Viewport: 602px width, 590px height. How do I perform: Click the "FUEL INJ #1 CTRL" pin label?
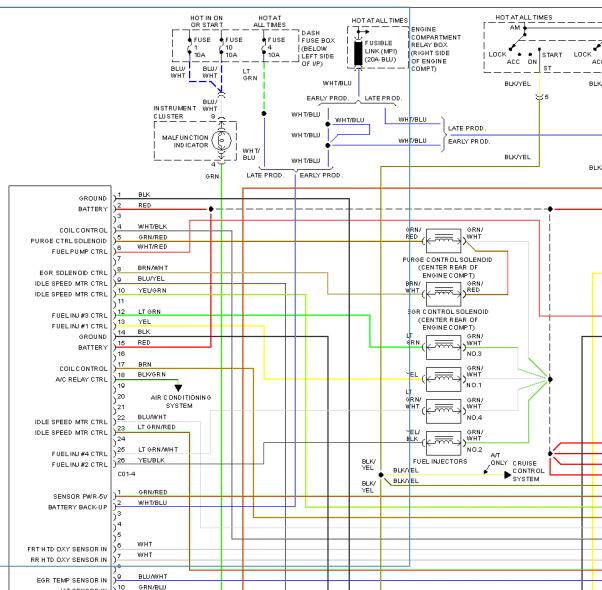tap(79, 326)
